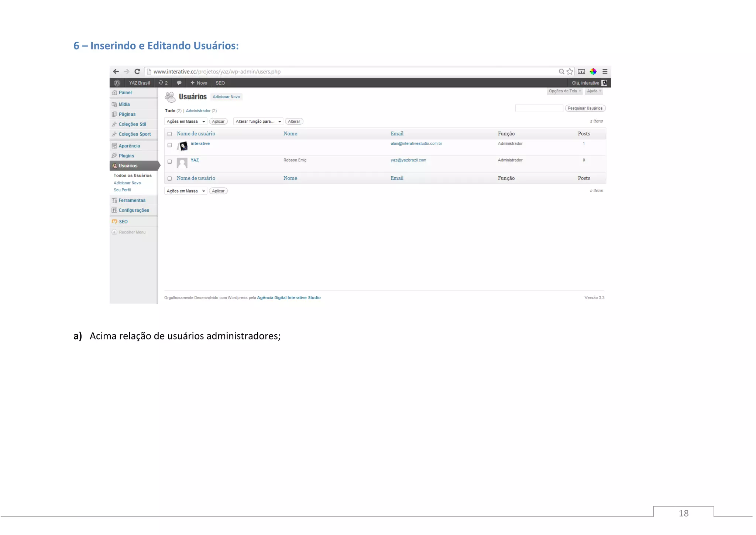The height and width of the screenshot is (535, 756).
Task: Click the updates icon showing 2
Action: tap(163, 83)
